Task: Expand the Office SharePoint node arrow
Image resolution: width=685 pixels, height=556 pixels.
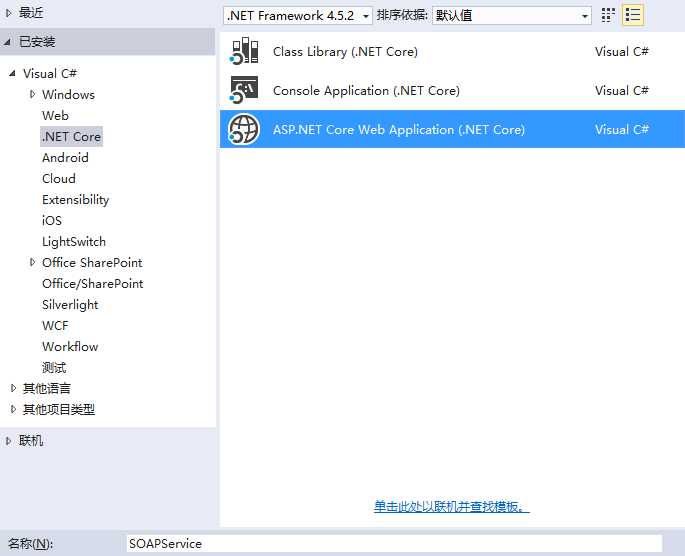Action: pos(32,262)
